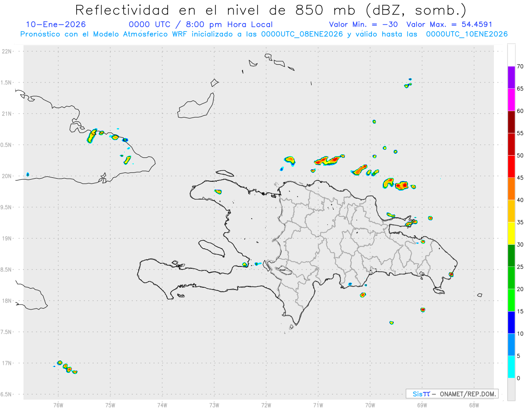Click the colorbar label '70'
This screenshot has height=411, width=532.
click(520, 67)
